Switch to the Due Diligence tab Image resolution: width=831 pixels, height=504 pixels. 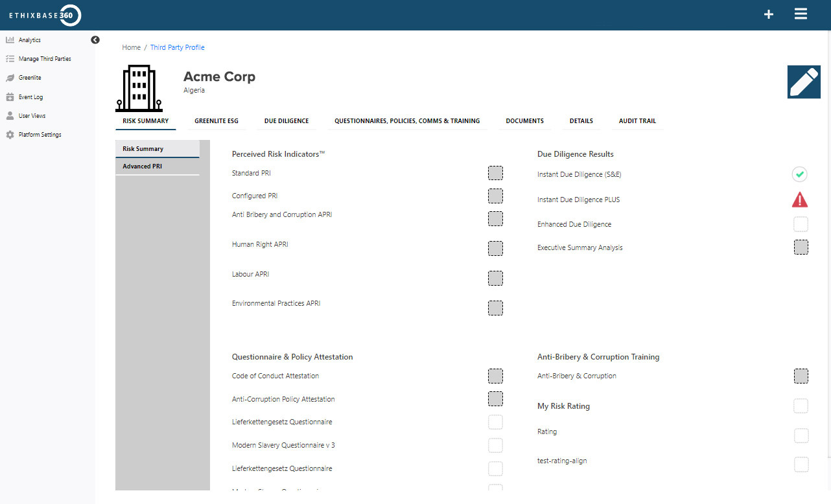286,120
